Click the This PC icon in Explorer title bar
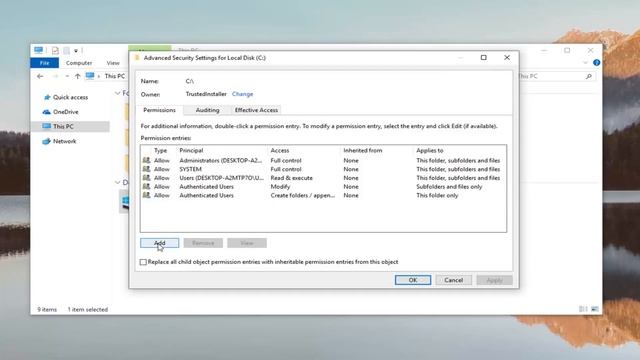The image size is (640, 360). (38, 50)
